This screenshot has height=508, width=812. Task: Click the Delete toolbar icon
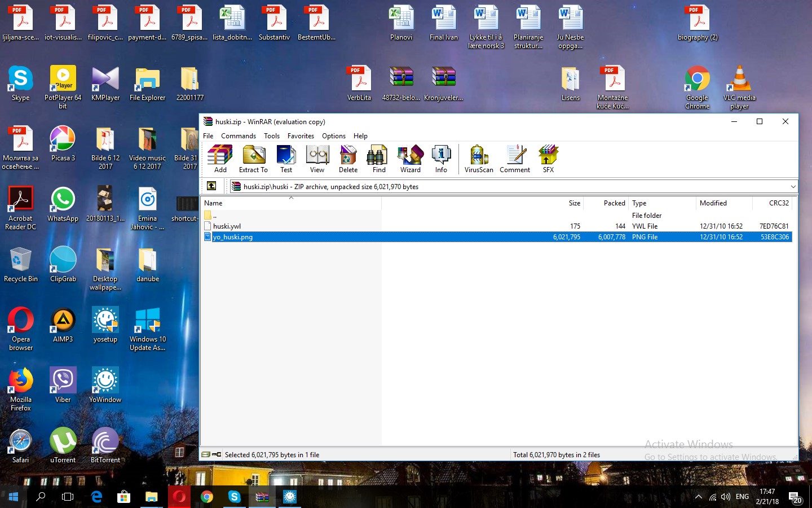(x=348, y=159)
